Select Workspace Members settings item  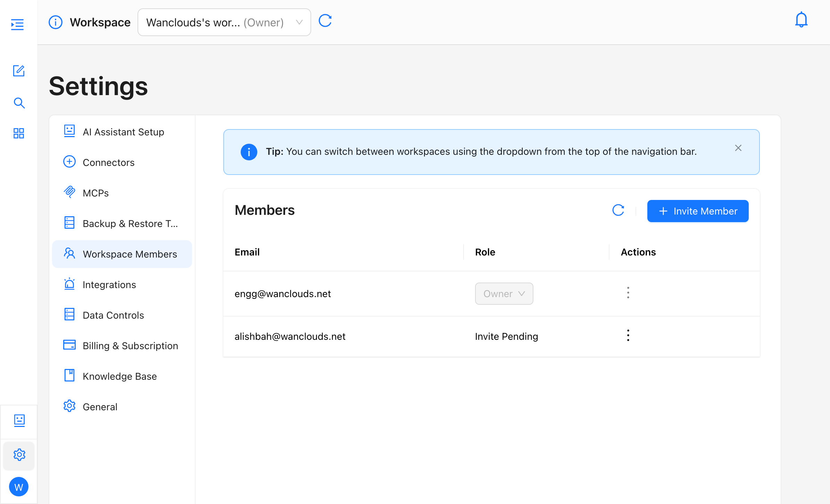(122, 254)
